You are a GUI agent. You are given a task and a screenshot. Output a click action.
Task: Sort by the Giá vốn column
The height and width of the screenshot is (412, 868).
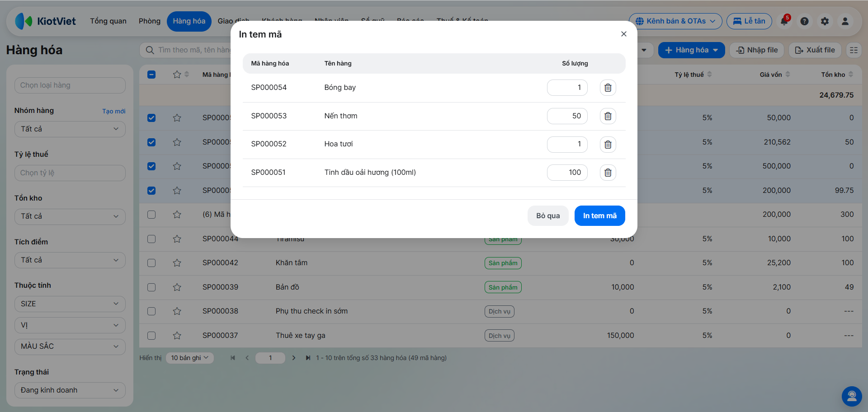click(x=775, y=75)
